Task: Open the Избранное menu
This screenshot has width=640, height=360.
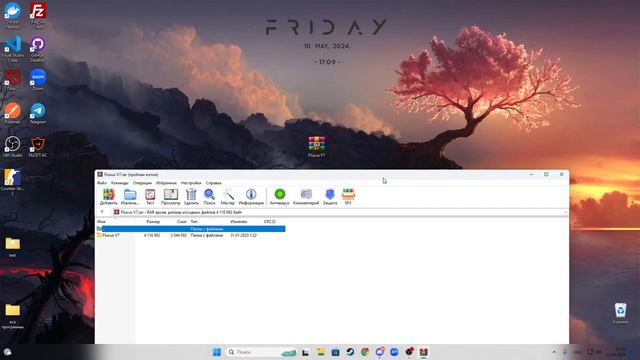Action: 166,183
